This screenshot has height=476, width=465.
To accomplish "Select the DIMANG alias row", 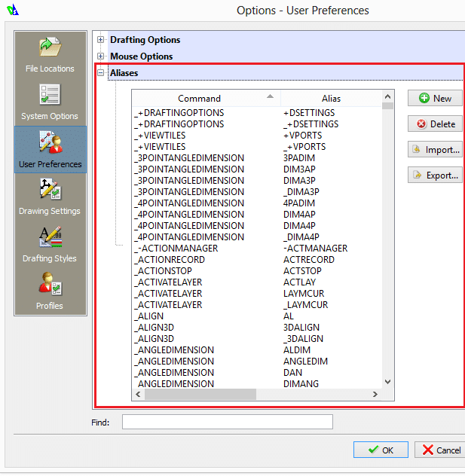I will pyautogui.click(x=257, y=383).
